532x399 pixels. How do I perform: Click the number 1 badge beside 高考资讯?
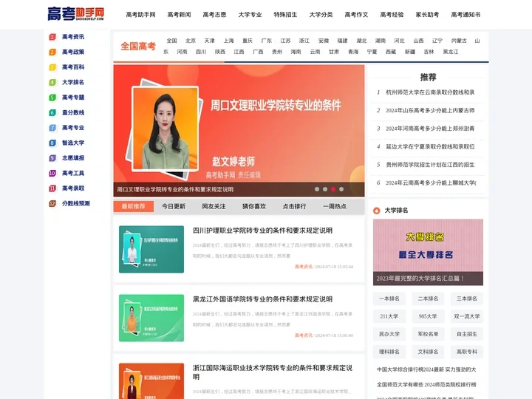coord(52,37)
